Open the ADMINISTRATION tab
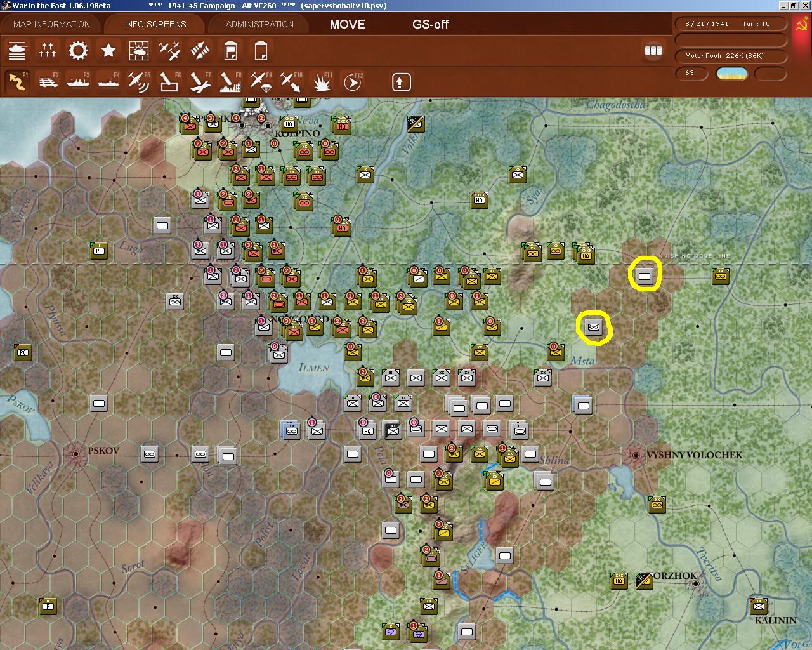This screenshot has height=650, width=812. [x=259, y=24]
